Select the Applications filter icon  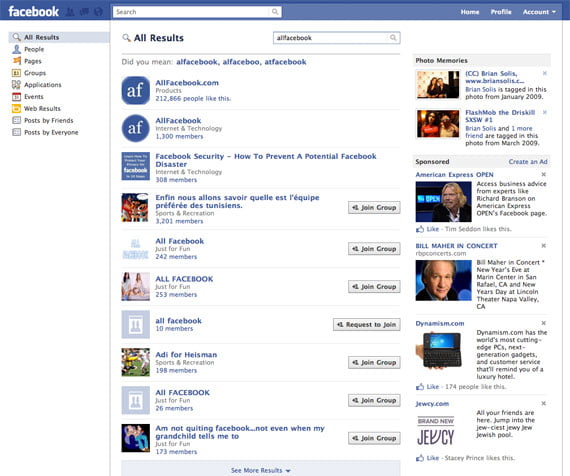[16, 85]
